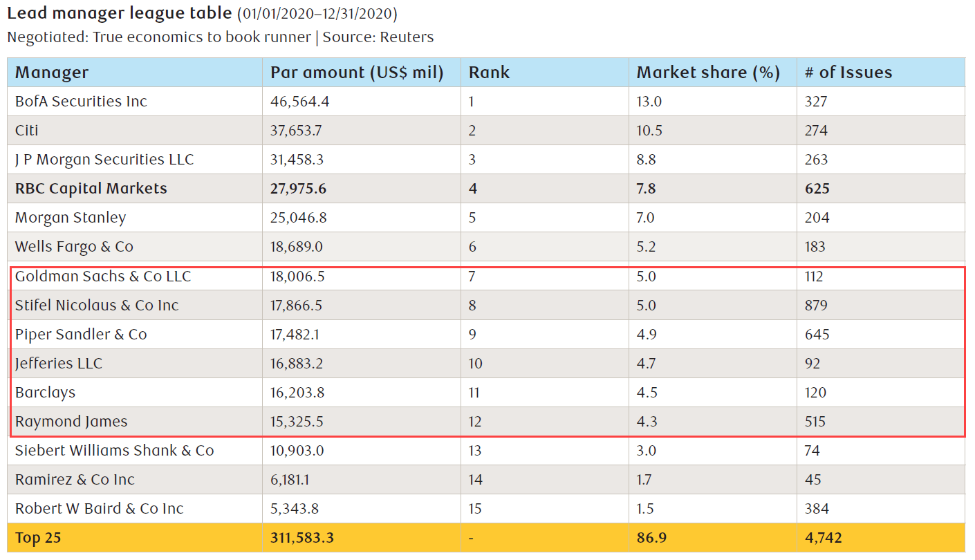Screen dimensions: 975x560
Task: Click par amount 17,866.5
Action: (297, 306)
